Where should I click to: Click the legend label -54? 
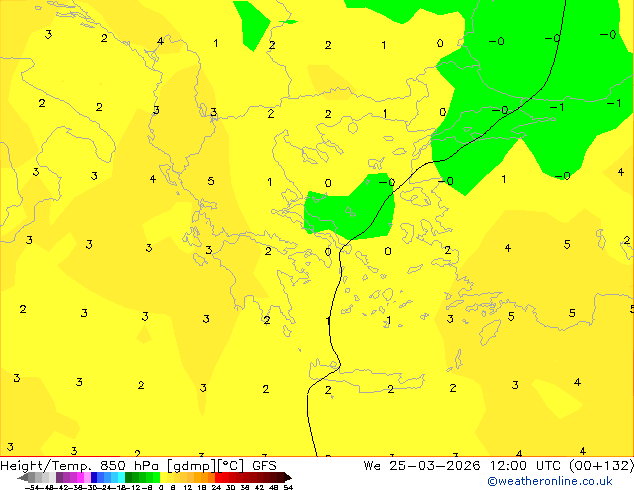32,487
